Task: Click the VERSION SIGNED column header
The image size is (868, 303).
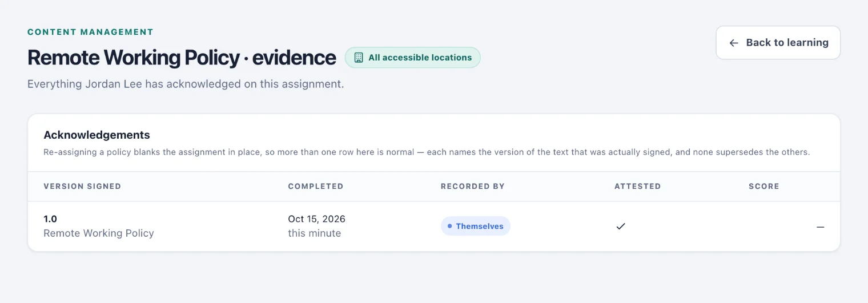Action: point(82,186)
